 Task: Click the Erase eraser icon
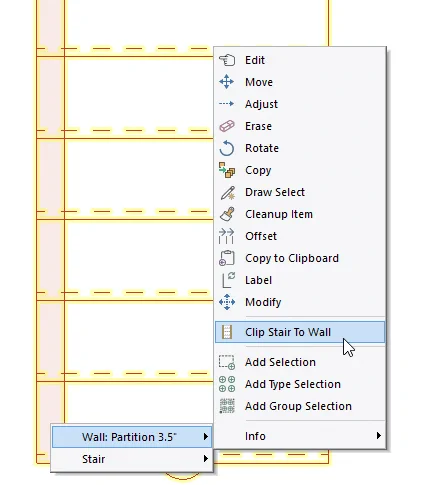227,126
